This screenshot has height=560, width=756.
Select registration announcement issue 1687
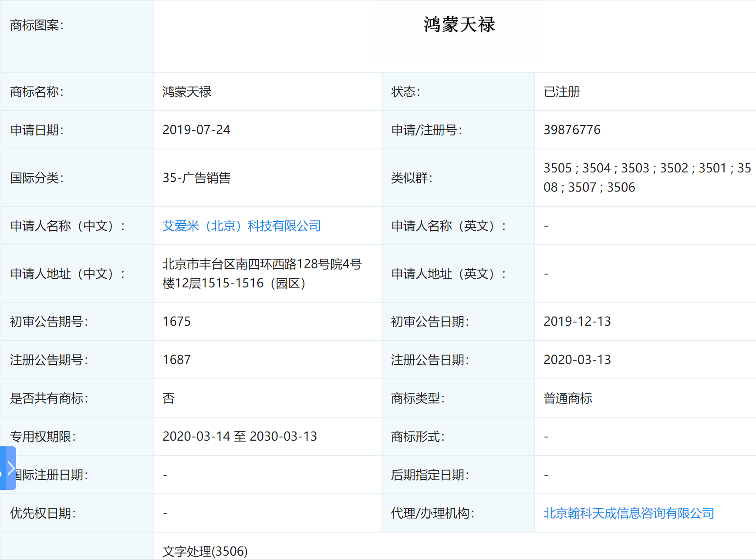pos(176,360)
